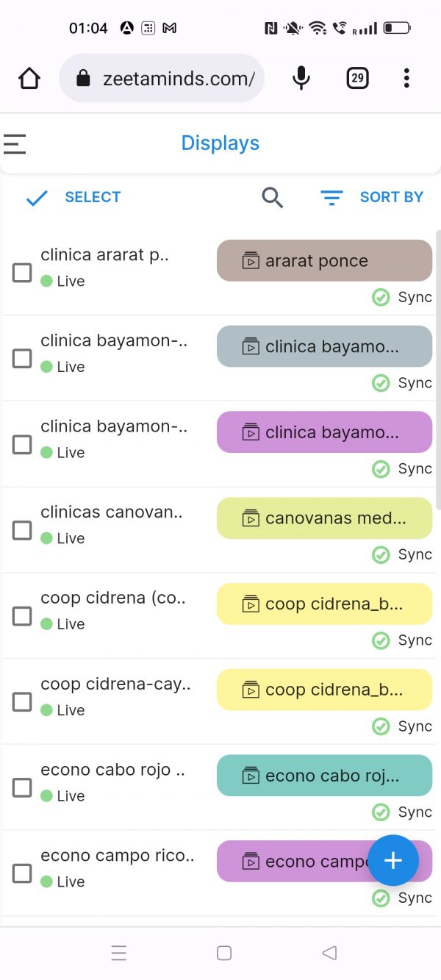The width and height of the screenshot is (441, 980).
Task: Go to the browser home page
Action: coord(29,78)
